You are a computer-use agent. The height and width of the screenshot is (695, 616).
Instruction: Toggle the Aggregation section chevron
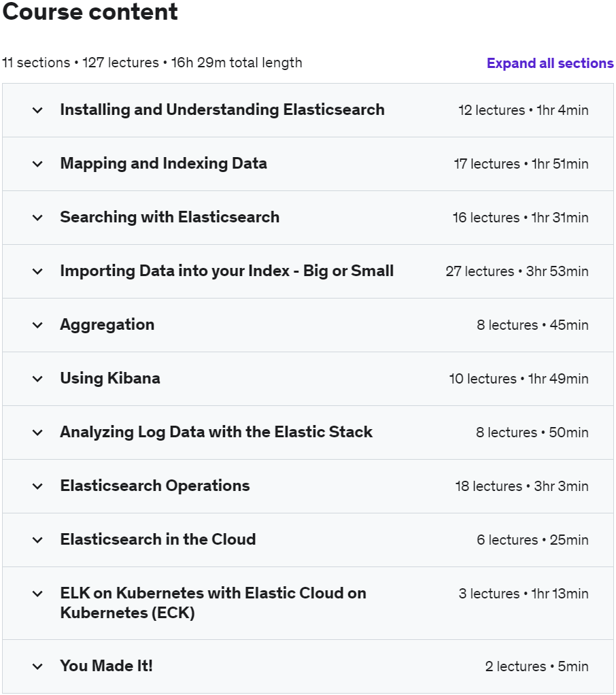point(37,325)
